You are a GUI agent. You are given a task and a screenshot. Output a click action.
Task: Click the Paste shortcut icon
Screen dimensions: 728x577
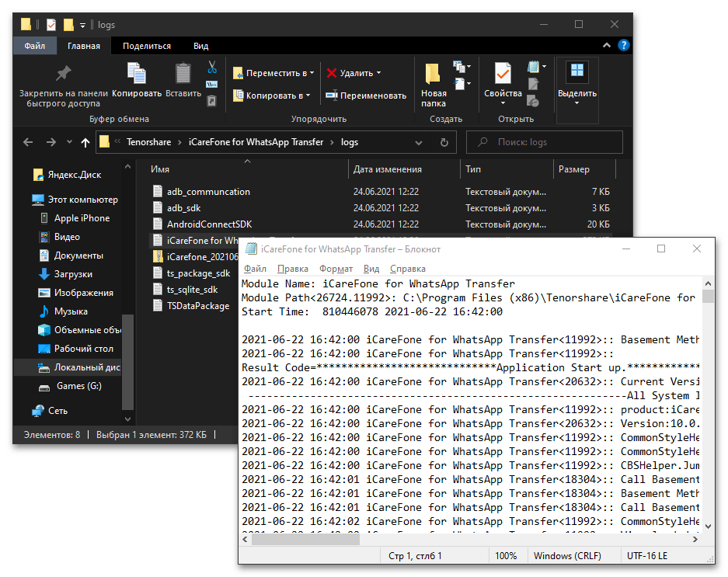click(211, 101)
